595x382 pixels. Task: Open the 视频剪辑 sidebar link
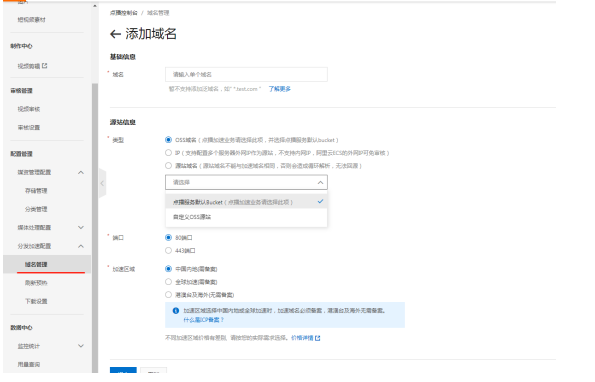tap(28, 66)
